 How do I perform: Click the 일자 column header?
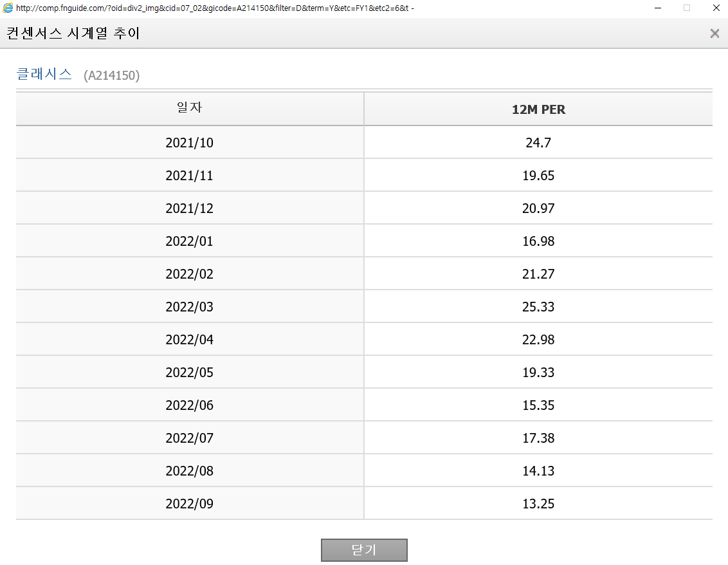pos(190,108)
